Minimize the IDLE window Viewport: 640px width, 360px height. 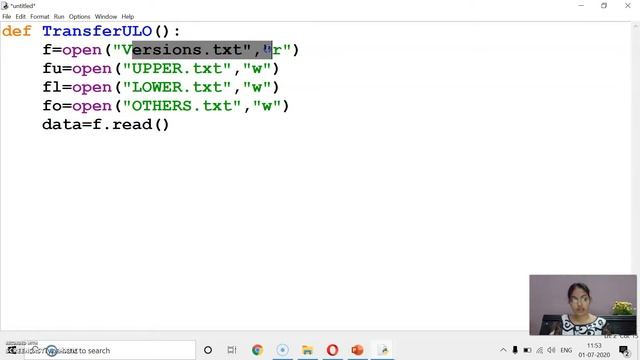(581, 6)
